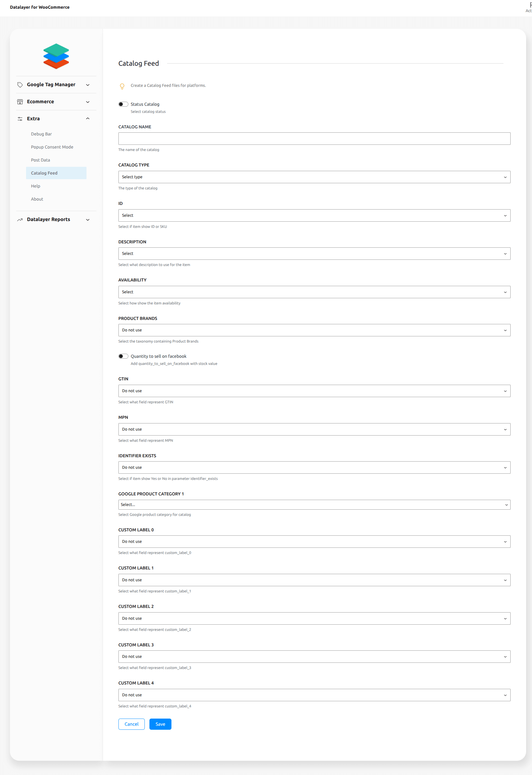Screen dimensions: 532x775
Task: Go to Popup Consent Mode page
Action: (52, 147)
